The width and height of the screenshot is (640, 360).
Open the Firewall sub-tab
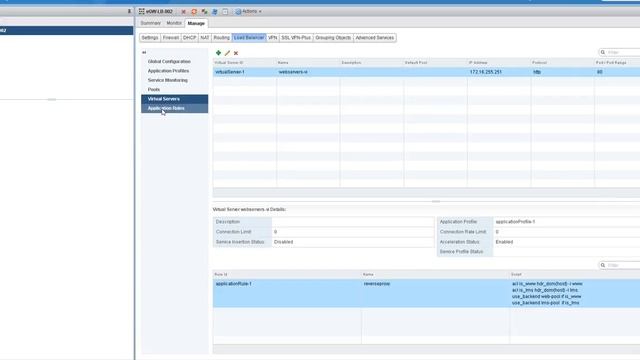tap(171, 38)
